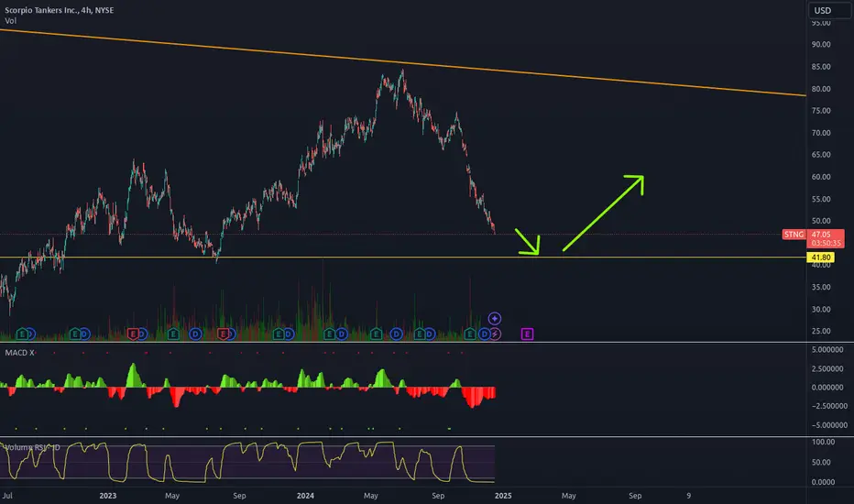Select the Vol indicator label

coord(10,21)
